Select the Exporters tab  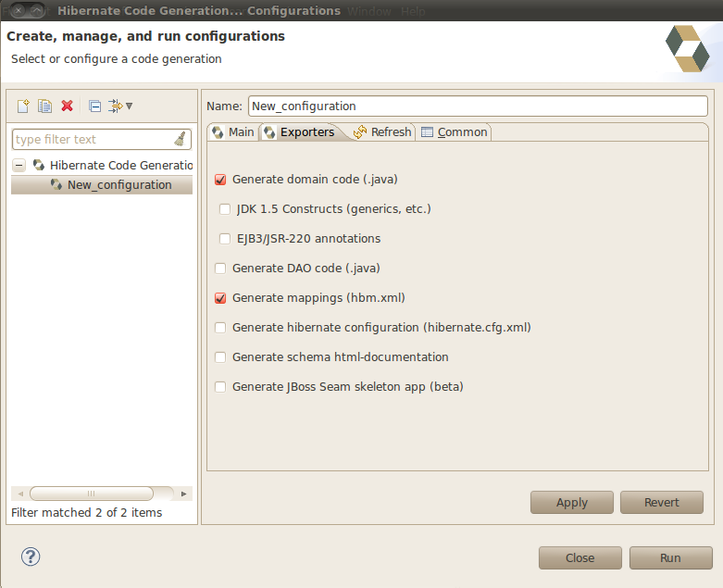[300, 132]
